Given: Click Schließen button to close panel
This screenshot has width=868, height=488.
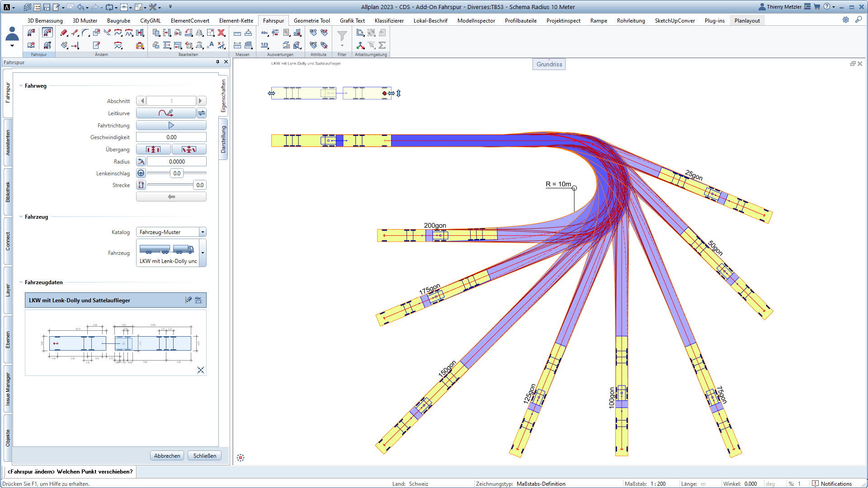Looking at the screenshot, I should click(204, 456).
